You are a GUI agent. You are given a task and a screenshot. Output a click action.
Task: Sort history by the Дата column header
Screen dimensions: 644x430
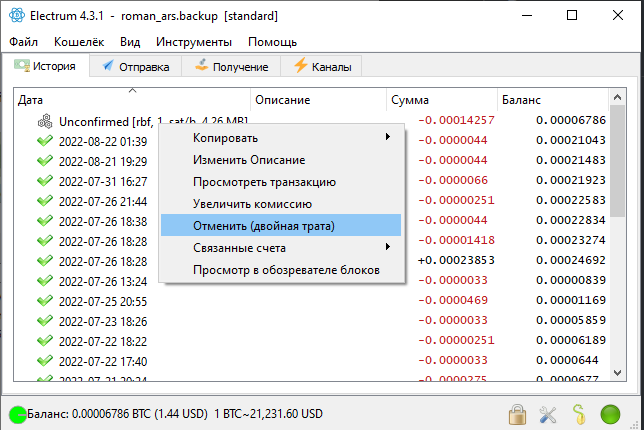click(x=130, y=100)
